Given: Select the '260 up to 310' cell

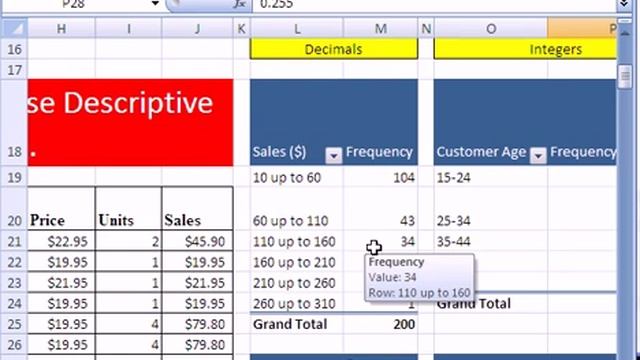Looking at the screenshot, I should click(x=297, y=303).
